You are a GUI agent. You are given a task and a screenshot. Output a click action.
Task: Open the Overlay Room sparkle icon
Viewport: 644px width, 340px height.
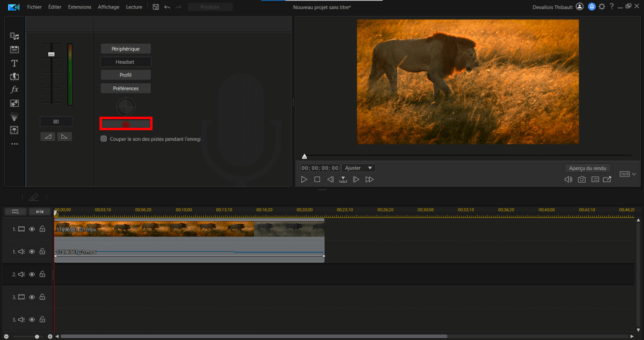pos(14,103)
